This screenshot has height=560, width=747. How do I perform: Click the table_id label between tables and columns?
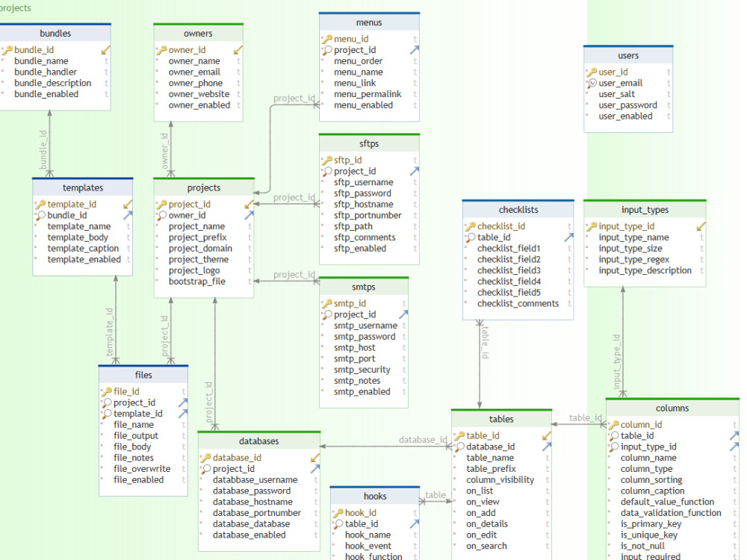[x=583, y=417]
